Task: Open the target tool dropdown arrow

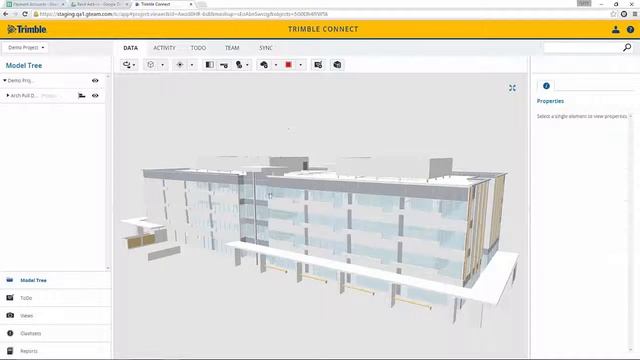Action: pyautogui.click(x=192, y=65)
